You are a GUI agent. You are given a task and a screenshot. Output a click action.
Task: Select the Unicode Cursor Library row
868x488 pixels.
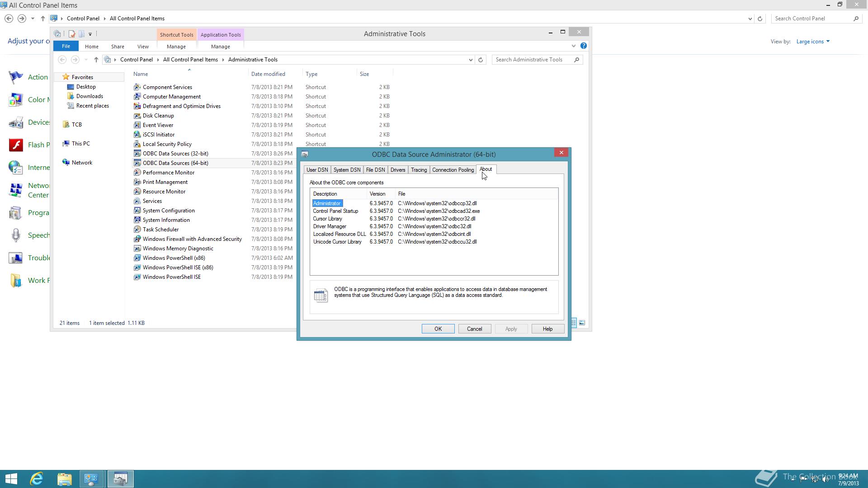pos(434,242)
